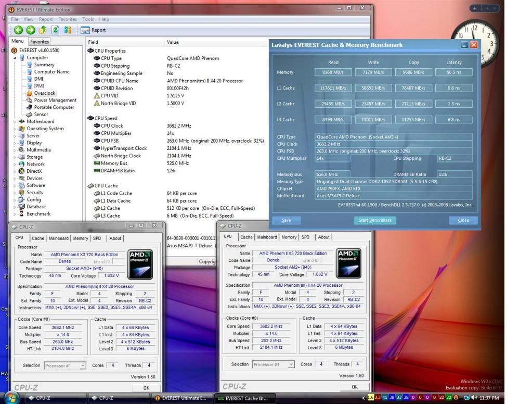This screenshot has height=404, width=532.
Task: Select the Sensor item in the tree
Action: [41, 115]
